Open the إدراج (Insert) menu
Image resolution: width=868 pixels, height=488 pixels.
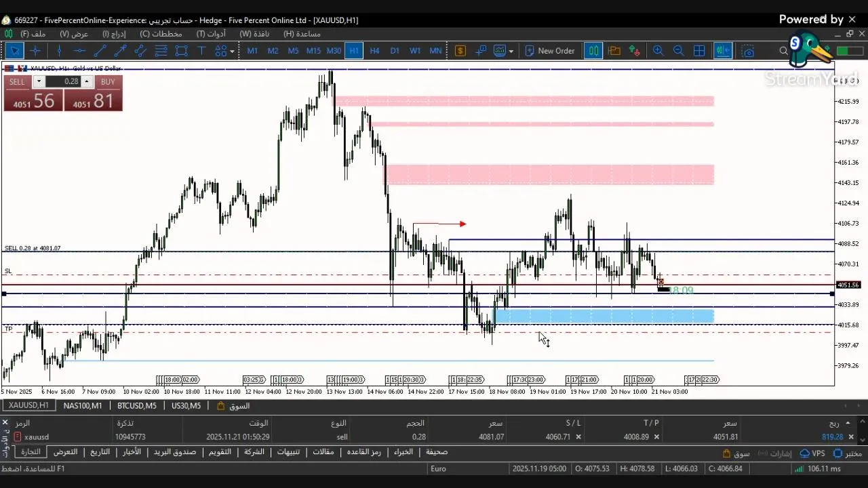(x=114, y=34)
